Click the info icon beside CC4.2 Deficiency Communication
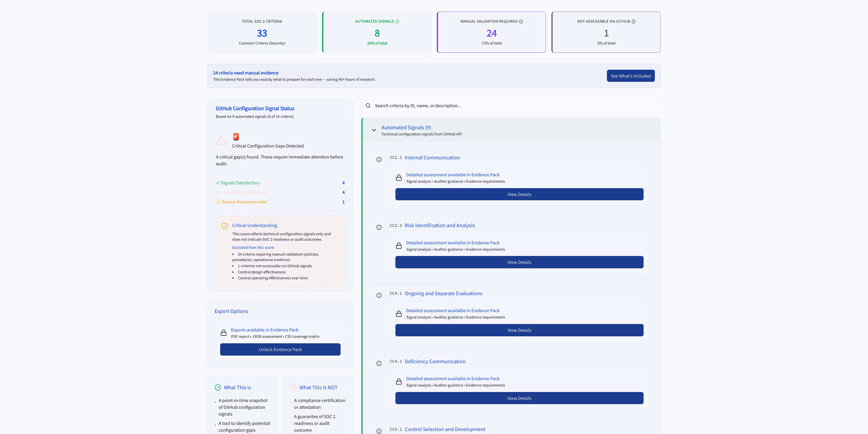Image resolution: width=868 pixels, height=434 pixels. [379, 363]
